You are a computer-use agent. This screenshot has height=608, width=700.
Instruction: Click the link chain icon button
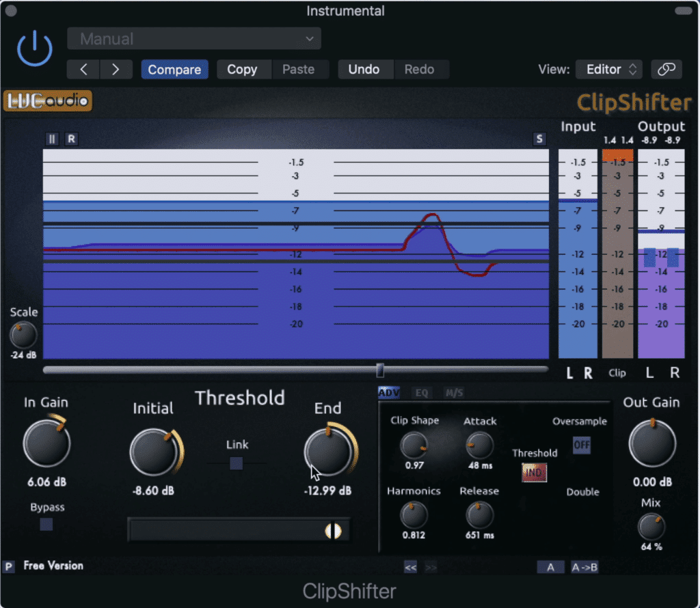pos(666,69)
